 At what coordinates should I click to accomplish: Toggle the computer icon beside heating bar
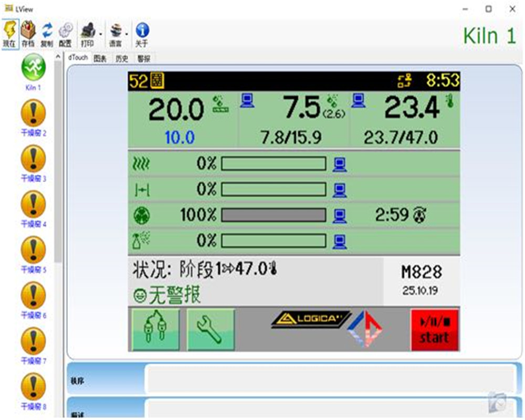339,164
